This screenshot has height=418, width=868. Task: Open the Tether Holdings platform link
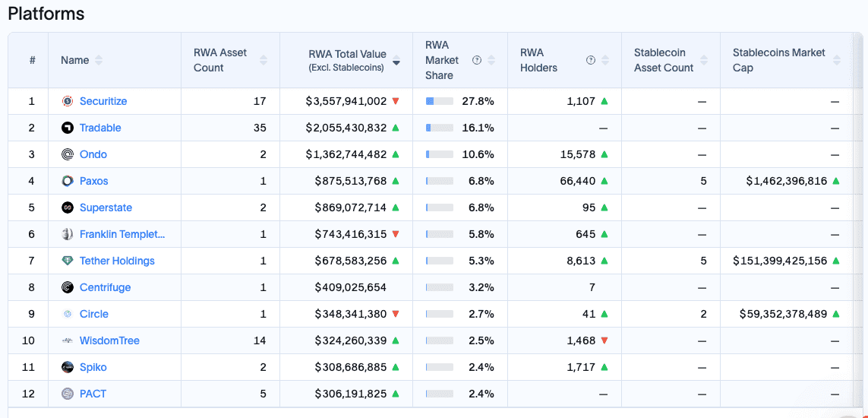point(117,261)
